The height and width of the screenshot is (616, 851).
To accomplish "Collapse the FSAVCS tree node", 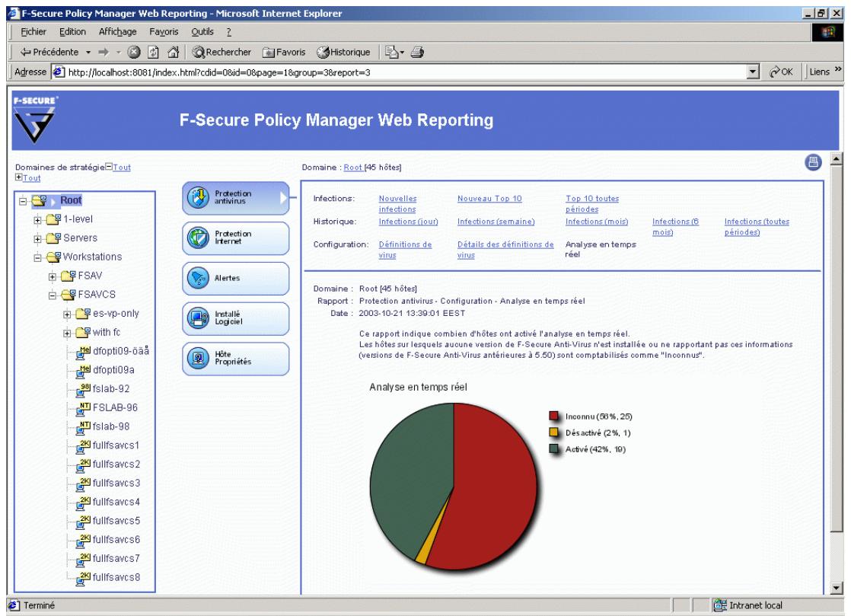I will (52, 295).
